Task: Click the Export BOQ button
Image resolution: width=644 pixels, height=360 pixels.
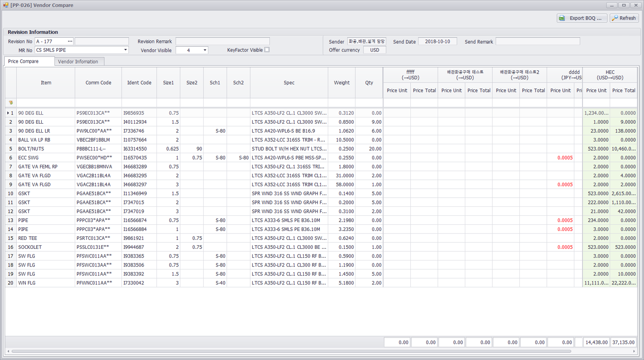Action: (x=582, y=18)
